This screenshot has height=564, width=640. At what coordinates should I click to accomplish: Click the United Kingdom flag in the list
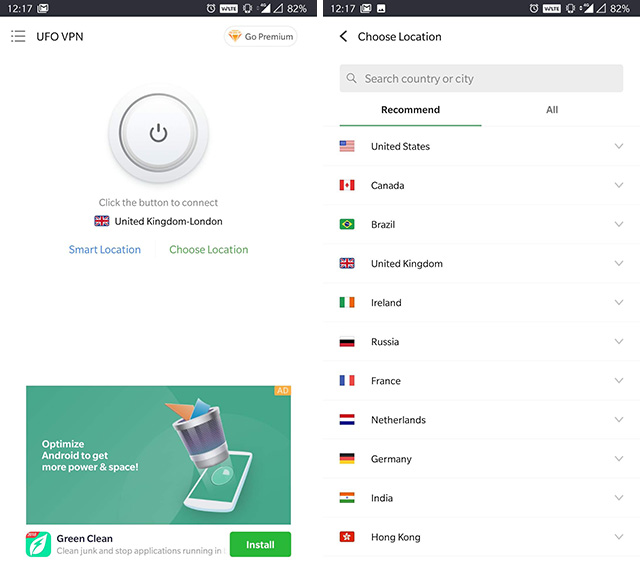coord(347,263)
